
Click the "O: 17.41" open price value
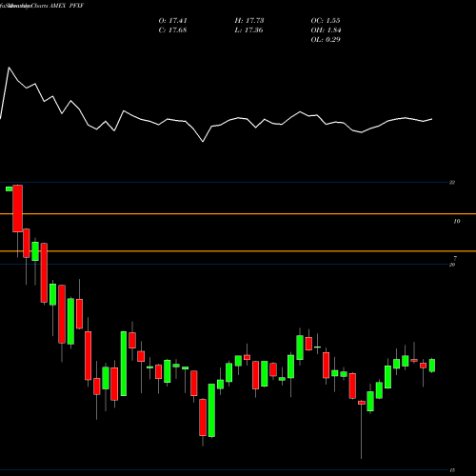(x=172, y=21)
